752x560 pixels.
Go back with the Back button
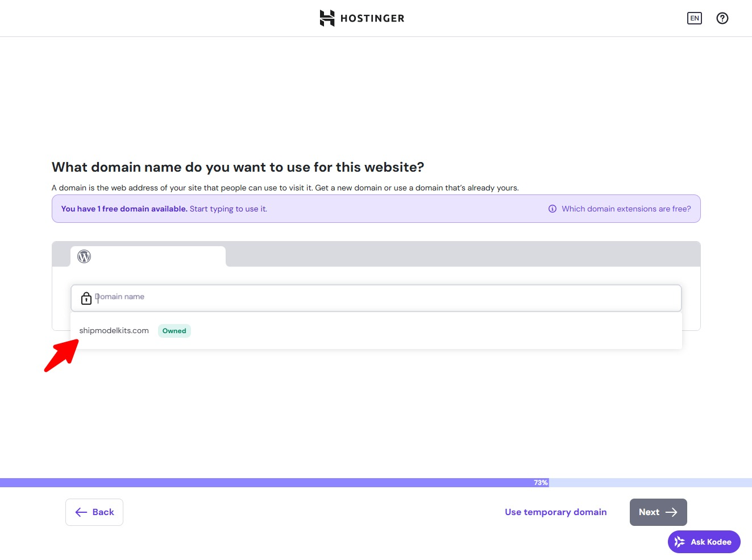pos(94,512)
